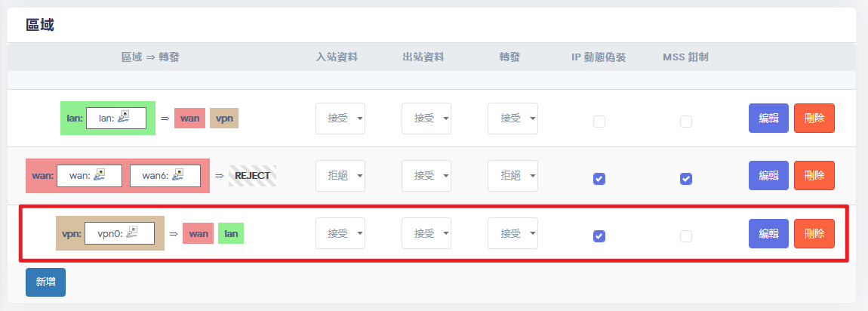Enable MSS clamping for vpn zone

click(686, 236)
